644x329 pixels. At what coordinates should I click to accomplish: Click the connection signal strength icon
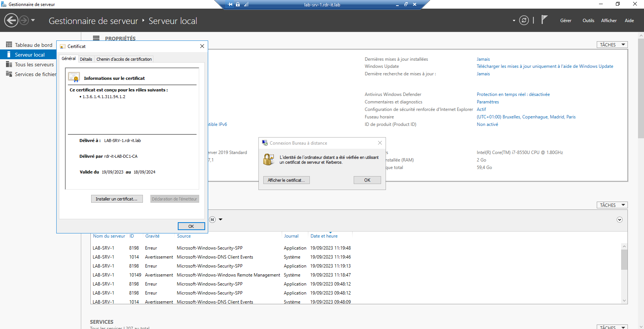pos(246,4)
